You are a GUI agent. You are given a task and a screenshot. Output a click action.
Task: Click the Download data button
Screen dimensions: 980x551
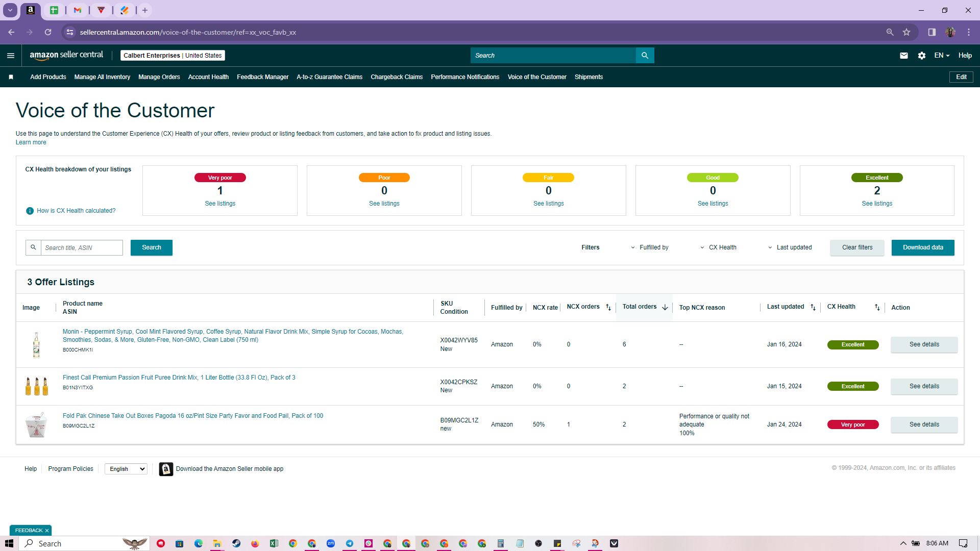pos(923,247)
